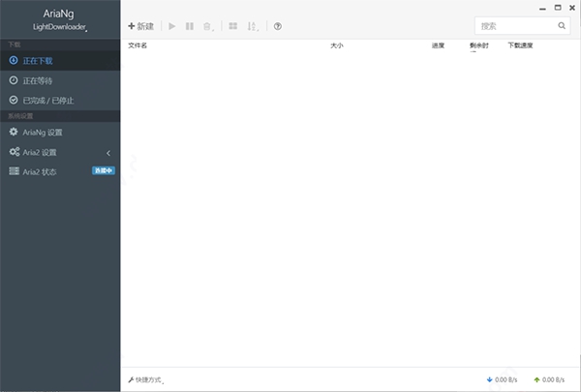The width and height of the screenshot is (581, 392).
Task: Click the upload speed 0.00 B/s indicator
Action: (549, 379)
